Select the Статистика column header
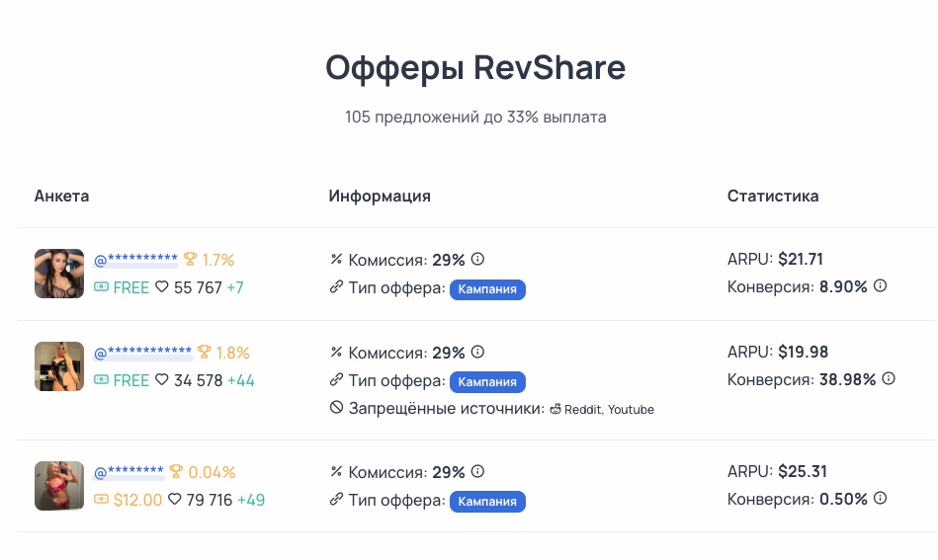The width and height of the screenshot is (938, 560). pyautogui.click(x=773, y=196)
